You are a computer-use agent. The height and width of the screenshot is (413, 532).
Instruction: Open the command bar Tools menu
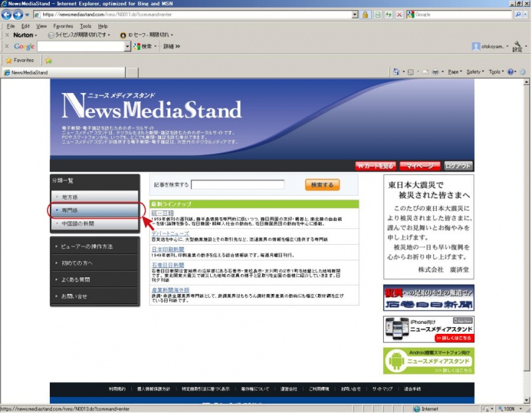(x=496, y=72)
